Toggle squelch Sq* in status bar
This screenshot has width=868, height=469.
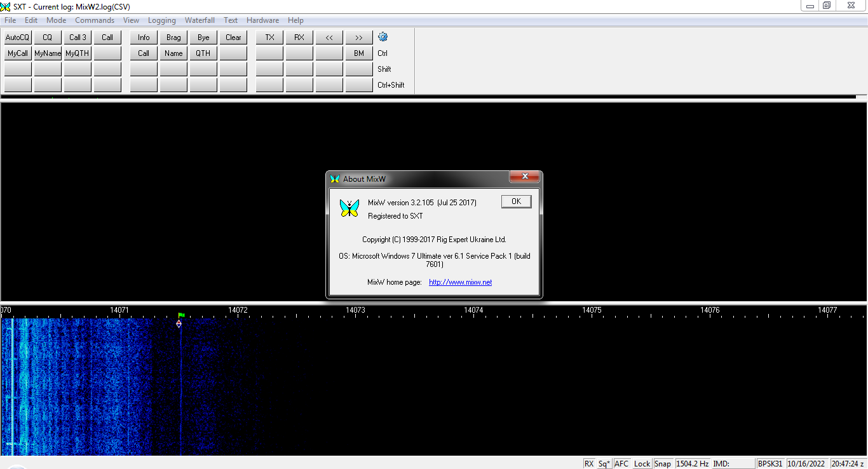(604, 464)
